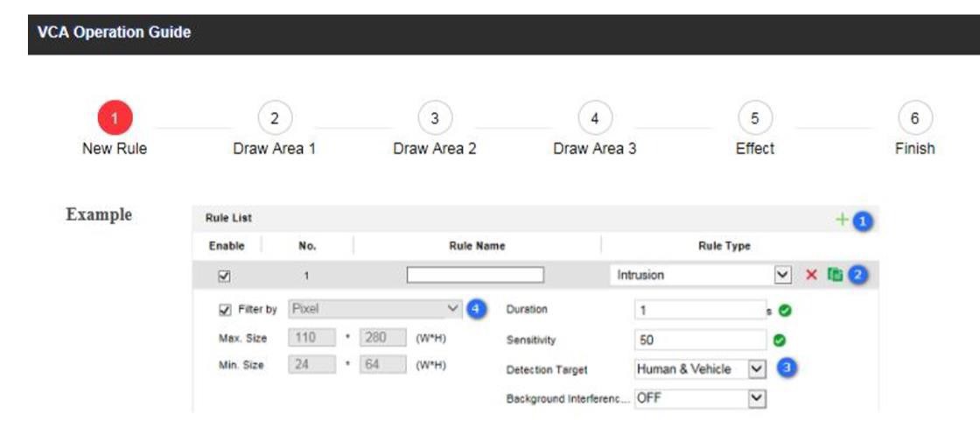This screenshot has height=429, width=980.
Task: Expand the Detection Target dropdown
Action: (x=701, y=369)
